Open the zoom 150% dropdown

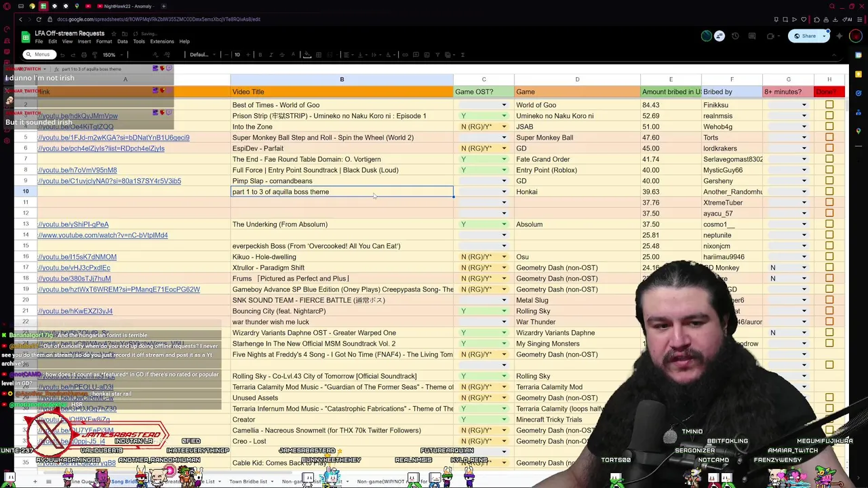(113, 55)
